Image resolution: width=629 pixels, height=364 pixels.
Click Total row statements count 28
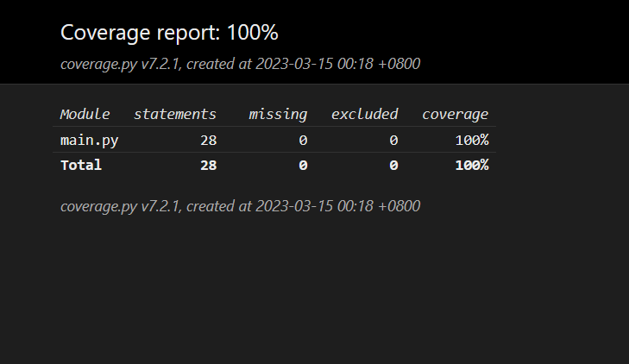[208, 165]
